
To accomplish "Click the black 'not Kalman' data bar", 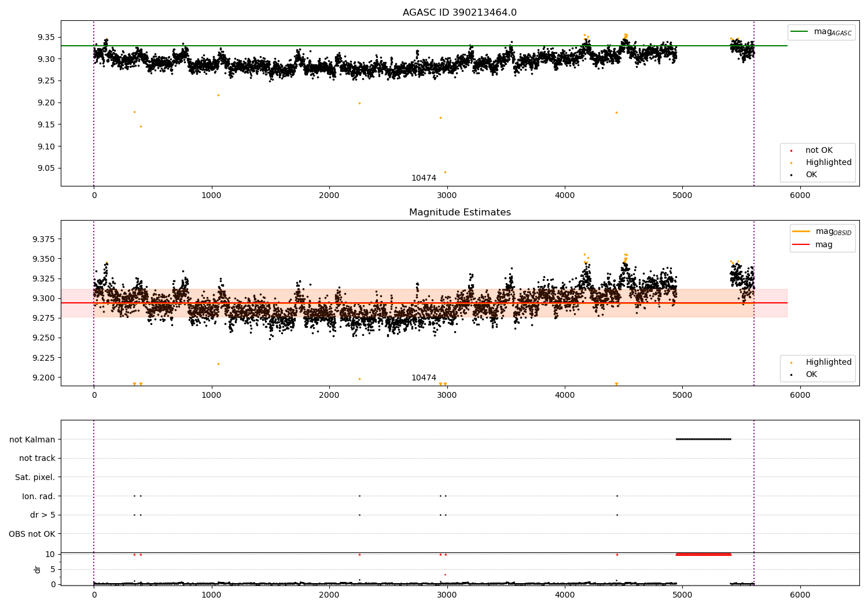I will pyautogui.click(x=704, y=439).
